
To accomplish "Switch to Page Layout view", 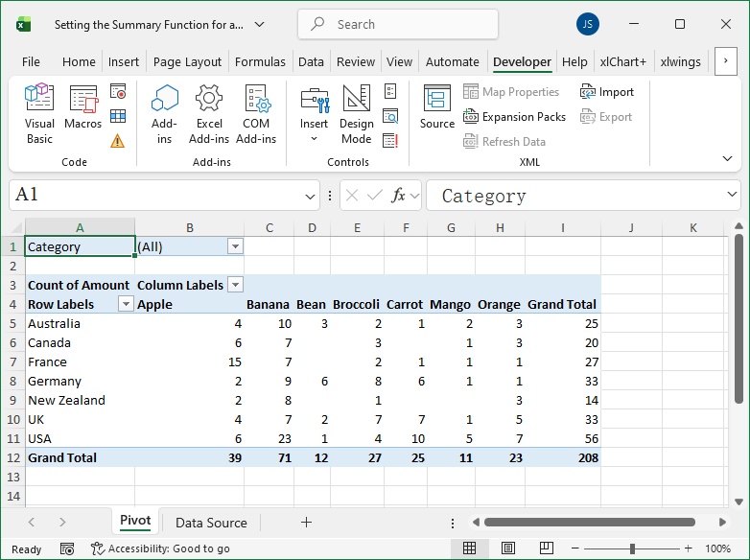I will (x=508, y=548).
